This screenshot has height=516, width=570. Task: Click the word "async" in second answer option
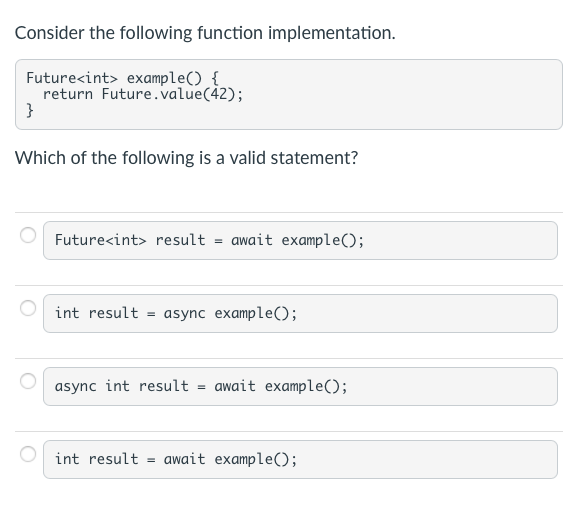click(x=185, y=313)
